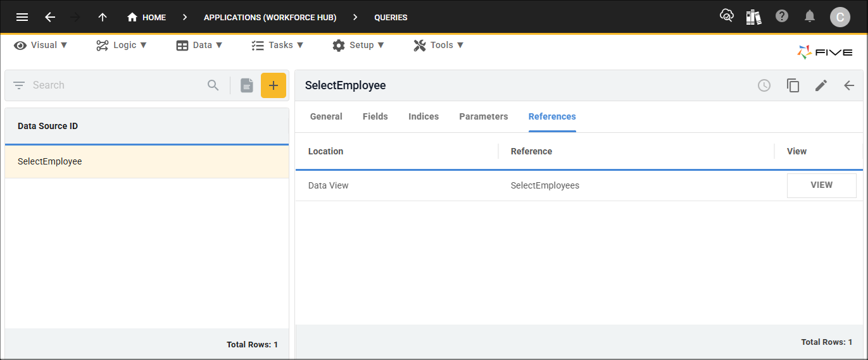
Task: Edit SelectEmployee with pencil icon
Action: point(821,85)
